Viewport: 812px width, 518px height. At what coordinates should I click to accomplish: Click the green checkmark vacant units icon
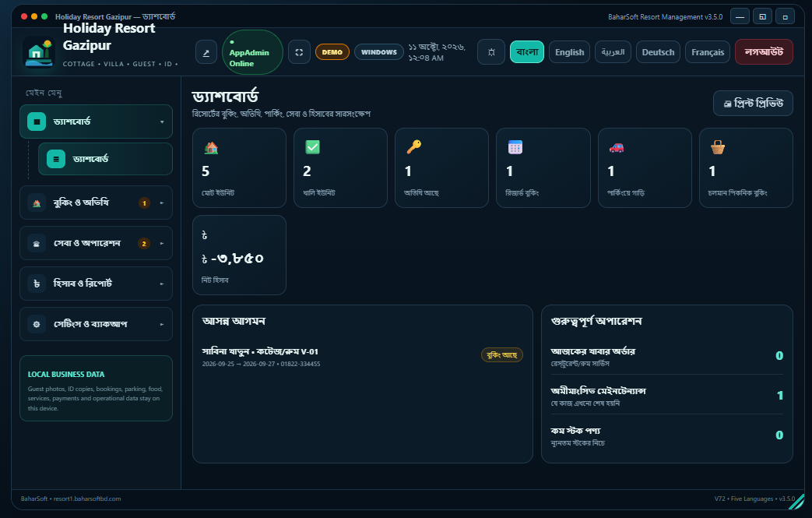[313, 147]
